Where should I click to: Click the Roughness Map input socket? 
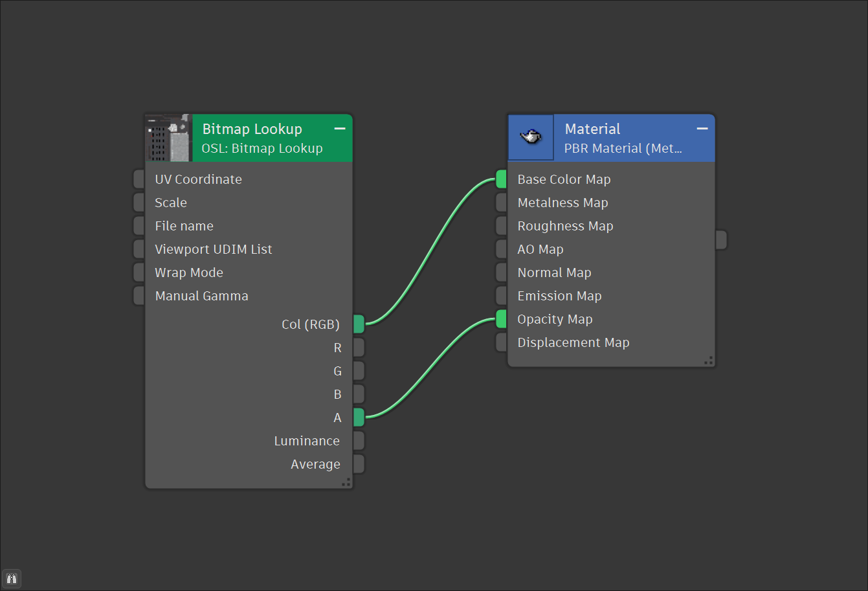[502, 226]
